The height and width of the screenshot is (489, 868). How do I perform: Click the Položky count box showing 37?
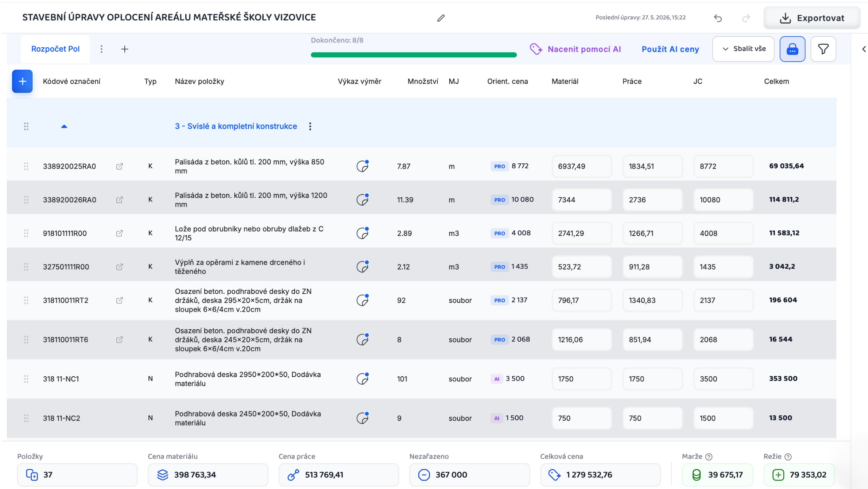(77, 475)
